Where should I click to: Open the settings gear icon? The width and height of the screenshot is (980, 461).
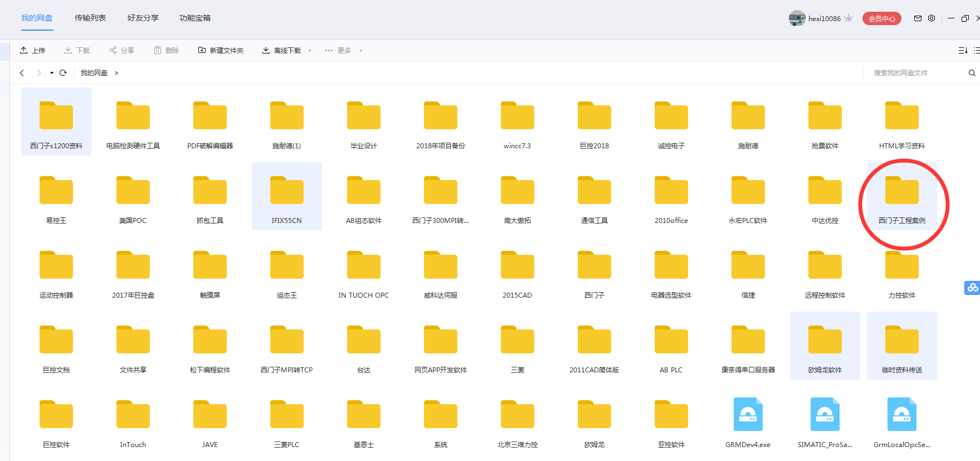pos(932,18)
